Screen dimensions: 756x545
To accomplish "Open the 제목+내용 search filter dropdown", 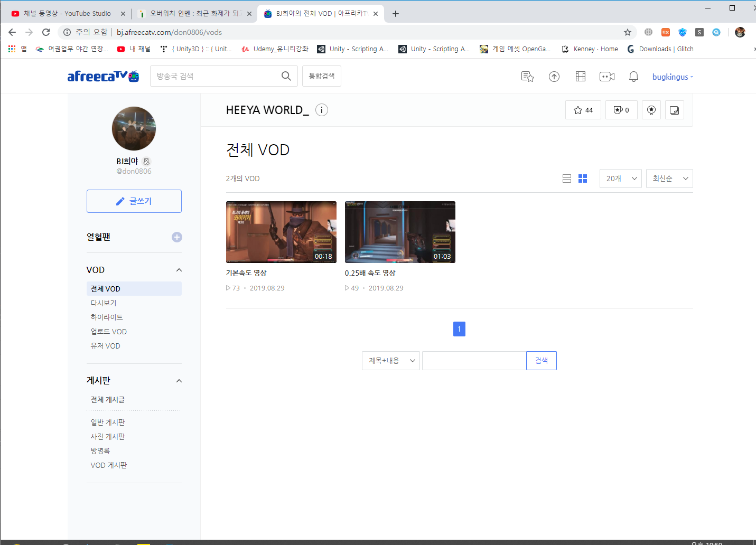I will 390,361.
